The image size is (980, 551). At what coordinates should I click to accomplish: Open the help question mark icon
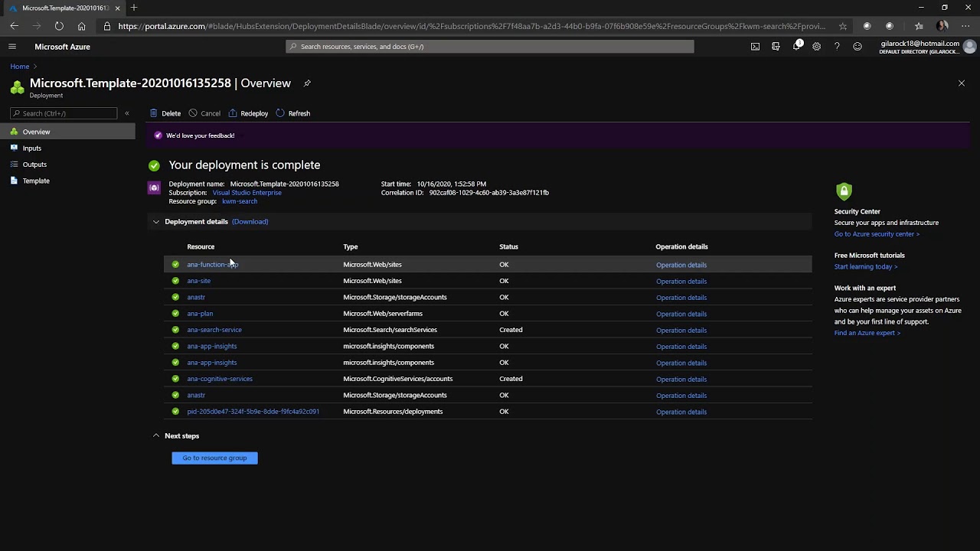[x=837, y=47]
